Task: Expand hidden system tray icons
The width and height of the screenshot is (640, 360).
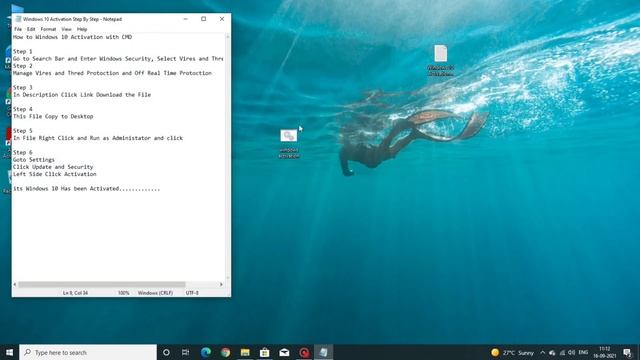Action: pyautogui.click(x=542, y=353)
